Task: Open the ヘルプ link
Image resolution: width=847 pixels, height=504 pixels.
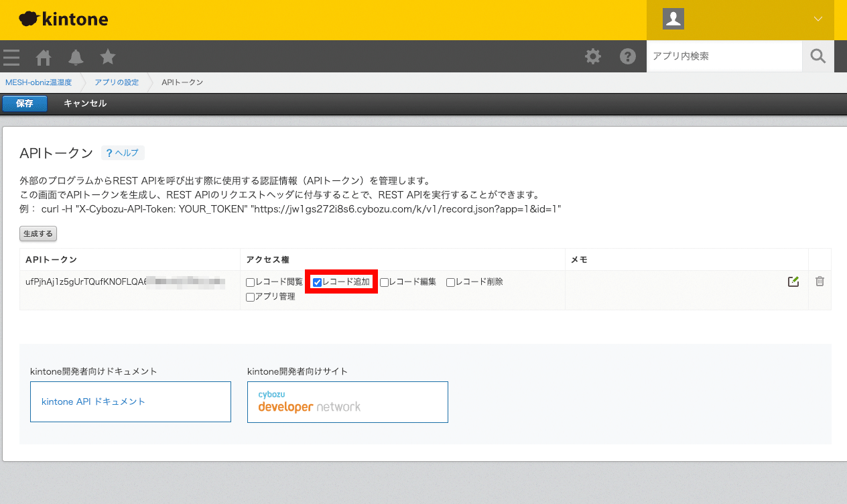Action: click(x=123, y=153)
